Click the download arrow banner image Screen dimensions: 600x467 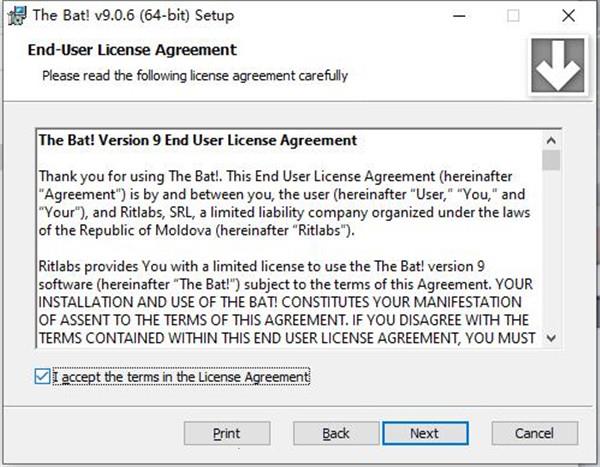(558, 65)
